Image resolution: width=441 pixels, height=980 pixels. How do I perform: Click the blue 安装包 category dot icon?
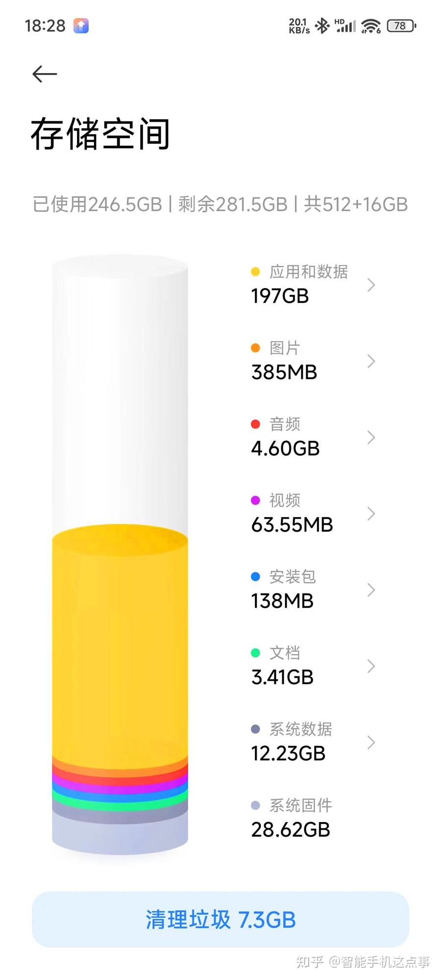(256, 576)
